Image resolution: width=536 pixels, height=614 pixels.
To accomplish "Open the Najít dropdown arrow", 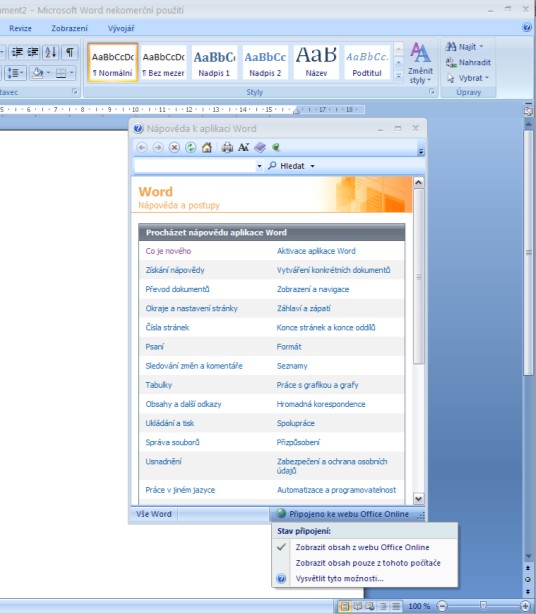I will (481, 47).
